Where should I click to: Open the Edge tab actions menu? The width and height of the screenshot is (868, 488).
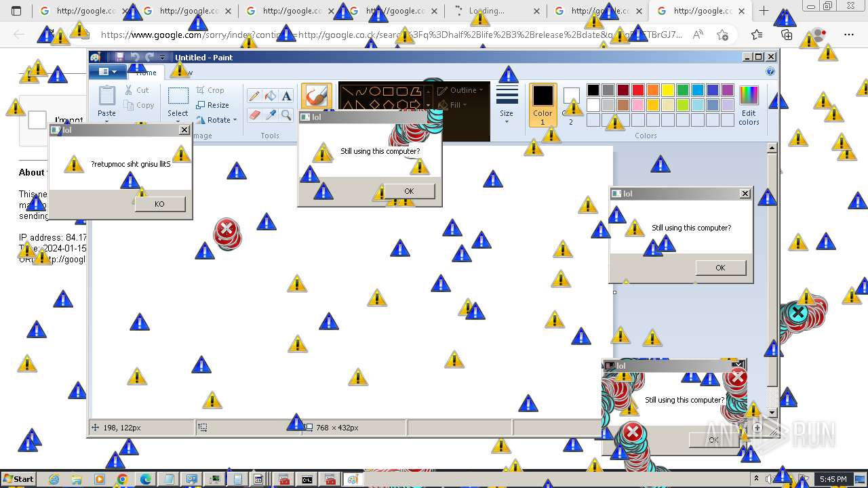(x=16, y=11)
